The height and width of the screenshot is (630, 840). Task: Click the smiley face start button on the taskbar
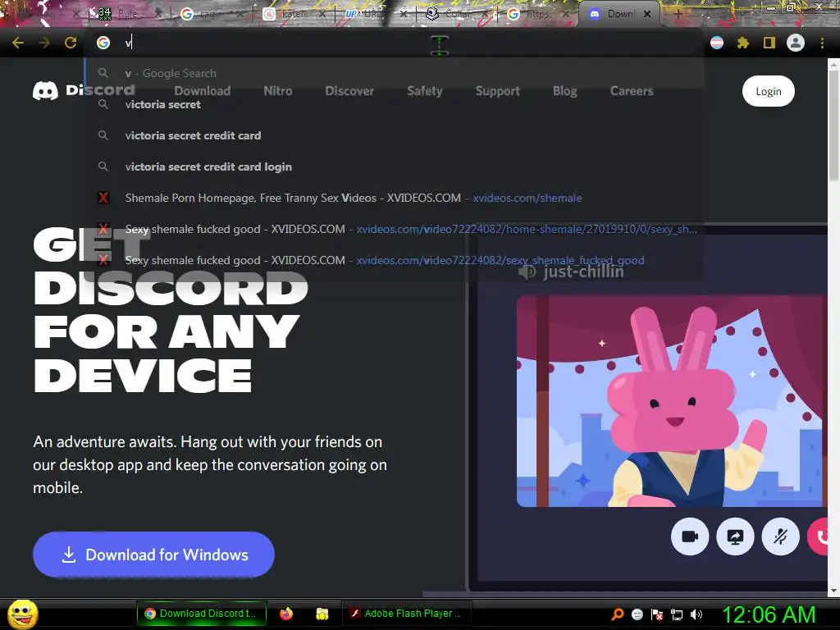pyautogui.click(x=22, y=614)
